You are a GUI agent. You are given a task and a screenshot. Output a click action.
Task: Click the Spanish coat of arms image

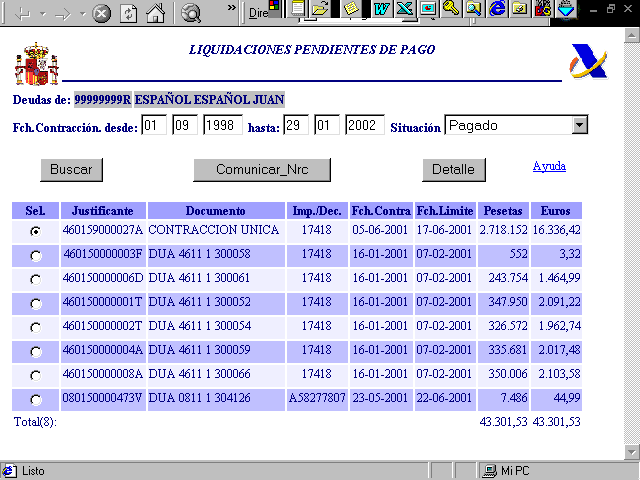pyautogui.click(x=36, y=64)
